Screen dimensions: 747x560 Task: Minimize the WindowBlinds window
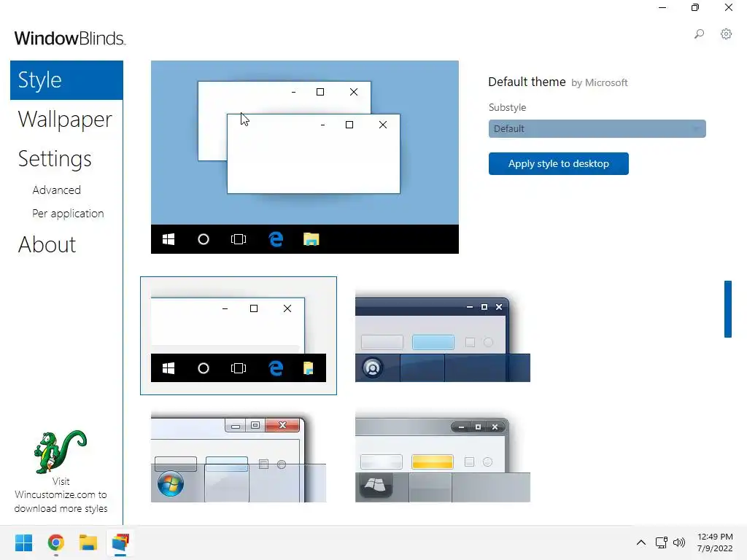[x=662, y=7]
